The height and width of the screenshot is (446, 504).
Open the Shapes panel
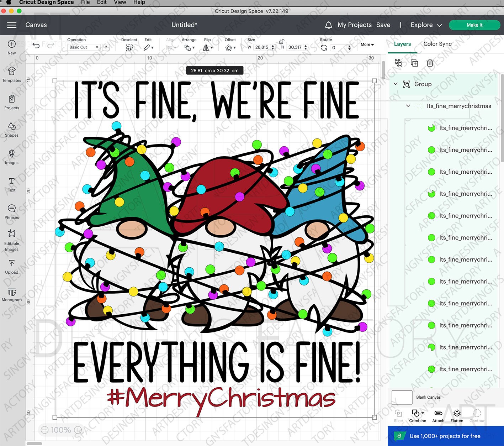[11, 130]
